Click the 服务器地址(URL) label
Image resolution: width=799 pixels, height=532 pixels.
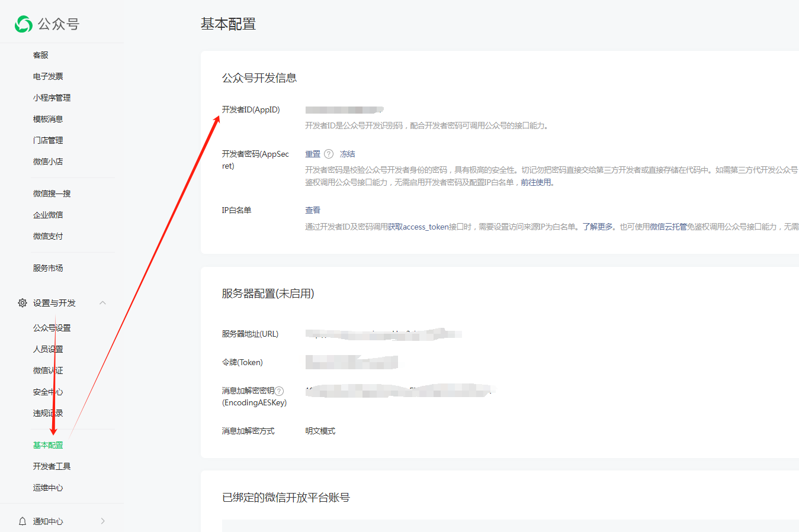click(x=250, y=334)
